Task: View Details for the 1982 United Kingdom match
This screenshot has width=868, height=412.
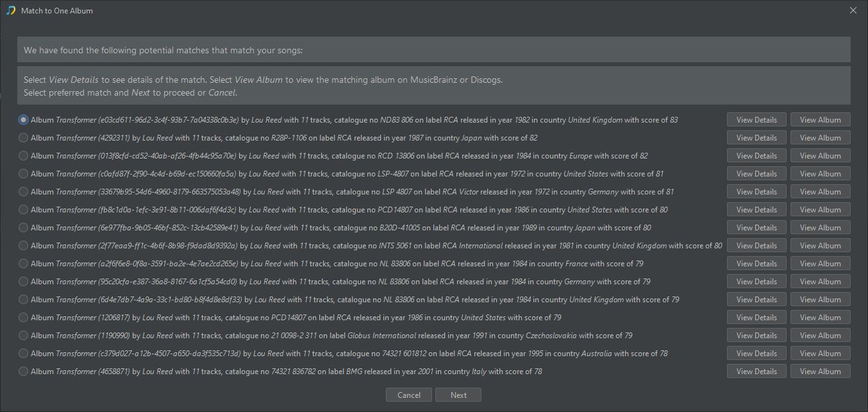Action: tap(756, 120)
